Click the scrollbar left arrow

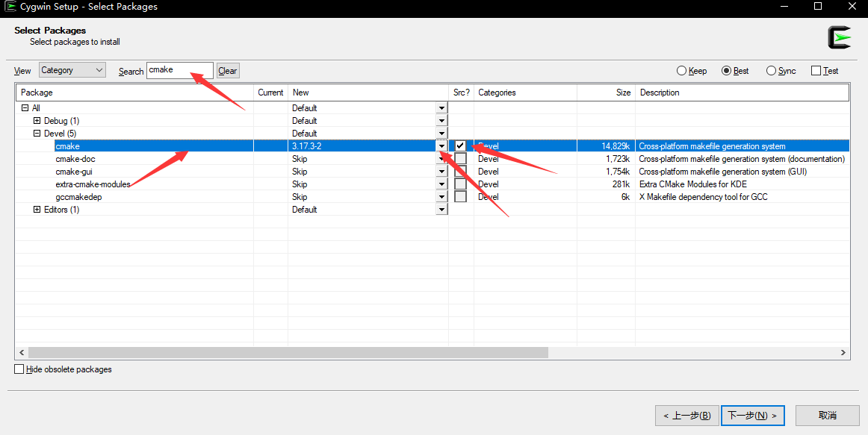(x=22, y=353)
